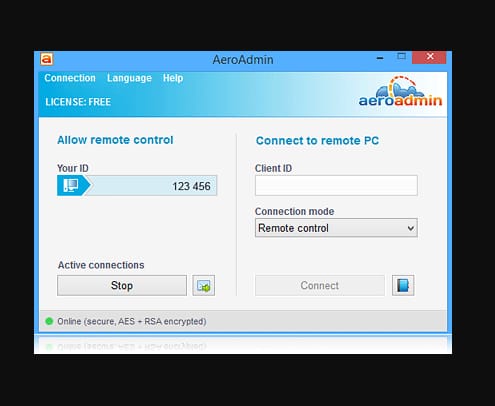Click the green Online status indicator

point(49,321)
